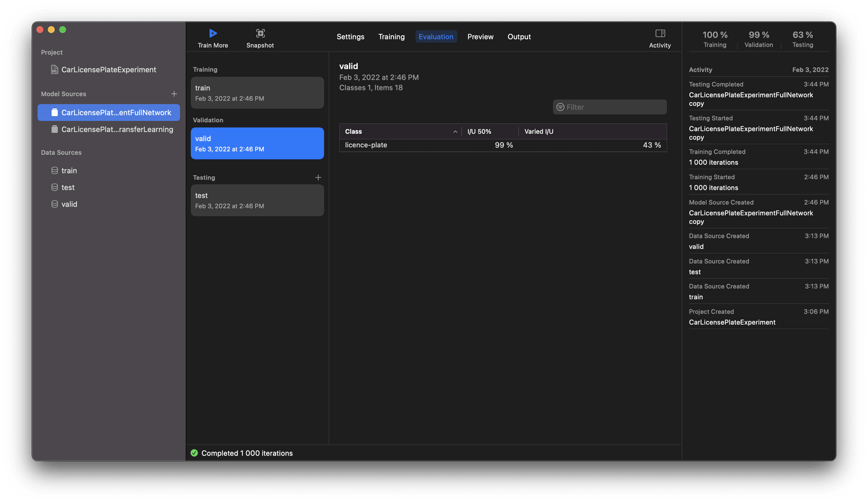The image size is (868, 503).
Task: Select the train data source
Action: tap(69, 171)
